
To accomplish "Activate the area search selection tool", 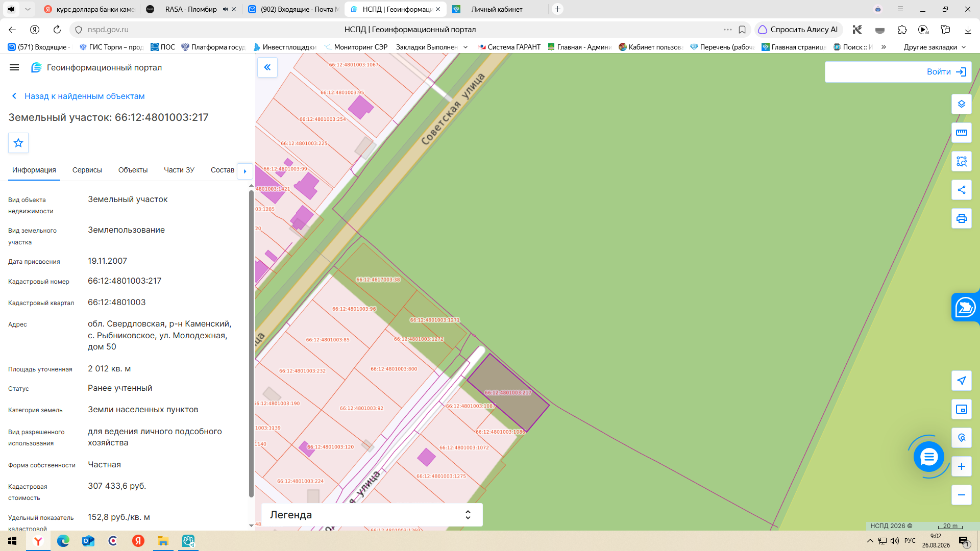I will pyautogui.click(x=961, y=161).
